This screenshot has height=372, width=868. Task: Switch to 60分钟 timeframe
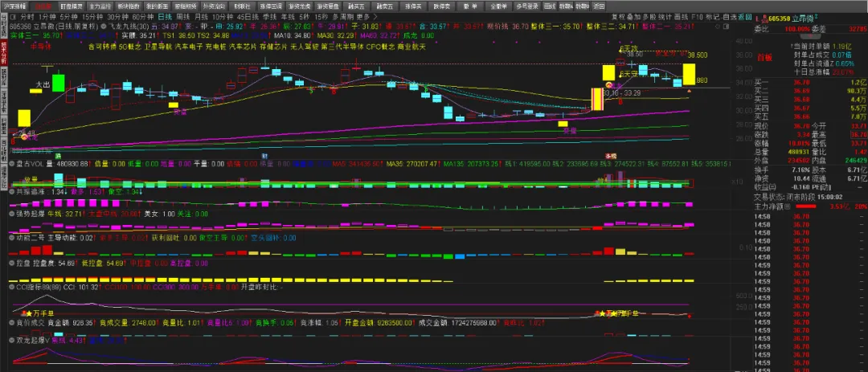143,17
